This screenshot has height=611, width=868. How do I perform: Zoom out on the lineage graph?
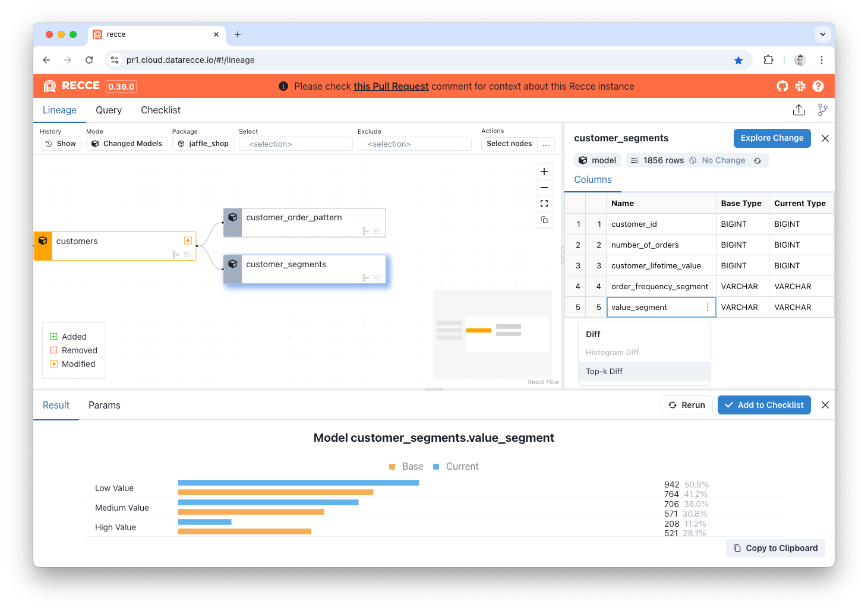tap(544, 188)
